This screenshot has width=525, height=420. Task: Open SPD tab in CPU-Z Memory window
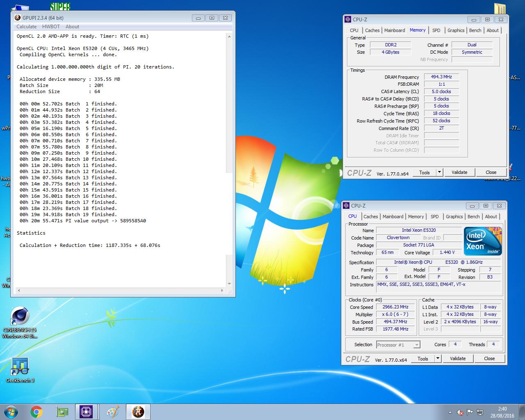coord(436,30)
